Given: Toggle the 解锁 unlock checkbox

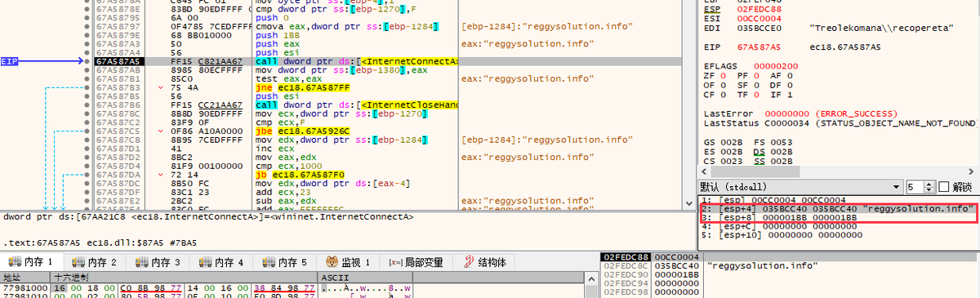Looking at the screenshot, I should pyautogui.click(x=944, y=186).
